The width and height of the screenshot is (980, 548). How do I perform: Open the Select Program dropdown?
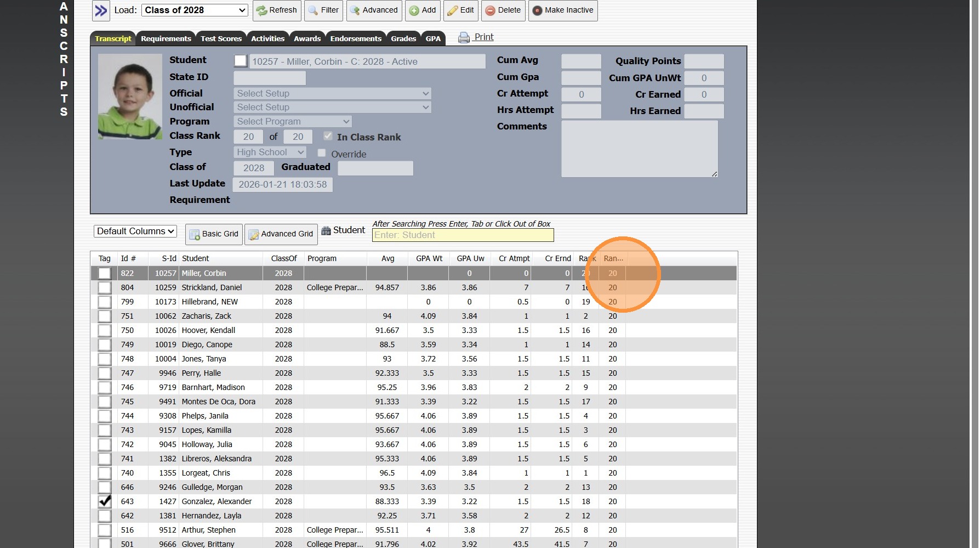tap(293, 121)
